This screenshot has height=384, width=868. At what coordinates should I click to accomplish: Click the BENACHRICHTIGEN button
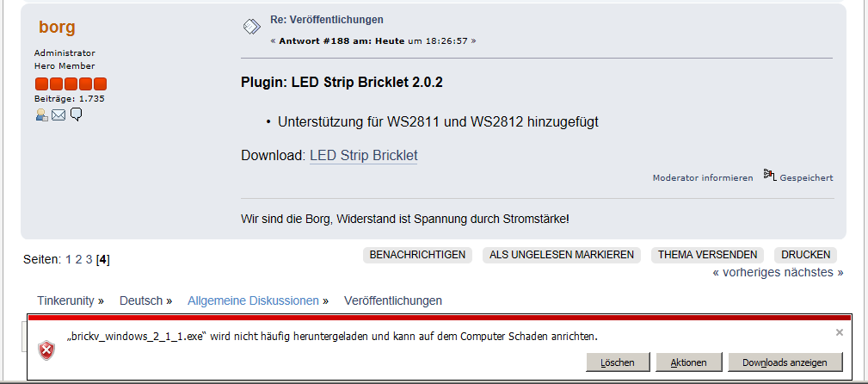(x=417, y=255)
